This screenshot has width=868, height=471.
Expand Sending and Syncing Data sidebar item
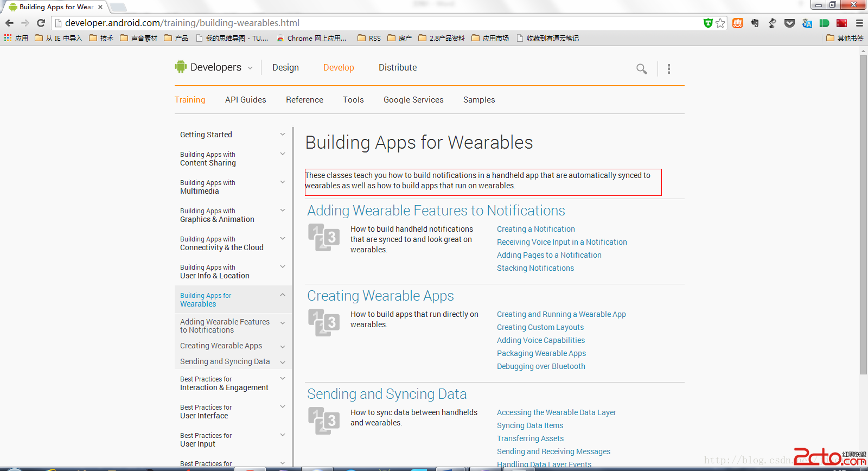[x=282, y=362]
